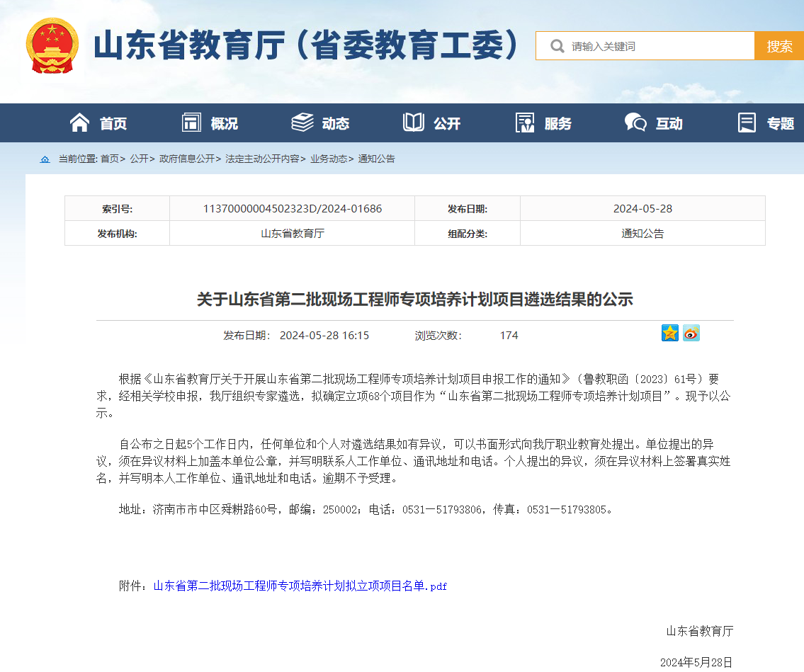Click the 发布日期 table header label
This screenshot has width=804, height=672.
point(467,209)
